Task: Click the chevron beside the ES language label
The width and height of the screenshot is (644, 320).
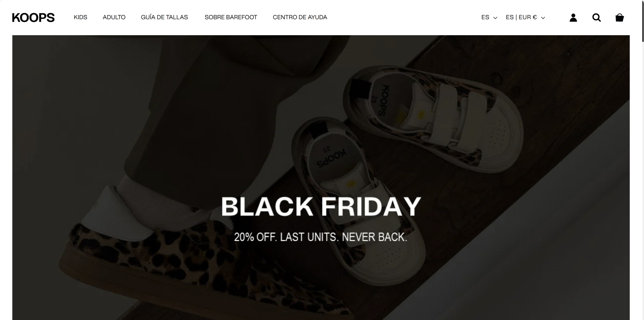Action: [495, 18]
